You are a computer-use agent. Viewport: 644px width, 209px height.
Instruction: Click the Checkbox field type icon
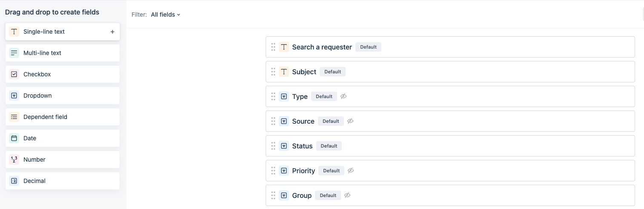tap(14, 74)
